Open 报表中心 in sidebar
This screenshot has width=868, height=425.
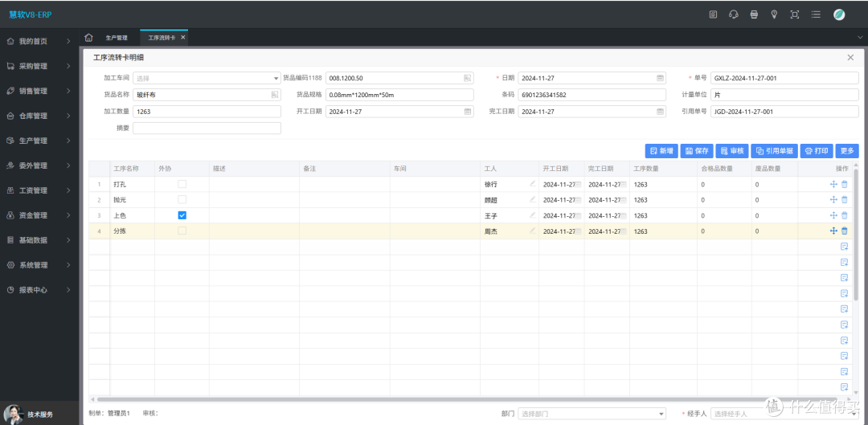coord(39,290)
